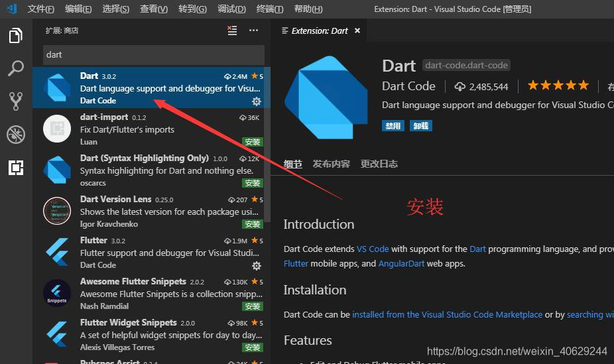Open the Debug view in the activity bar
The height and width of the screenshot is (364, 614).
click(16, 135)
